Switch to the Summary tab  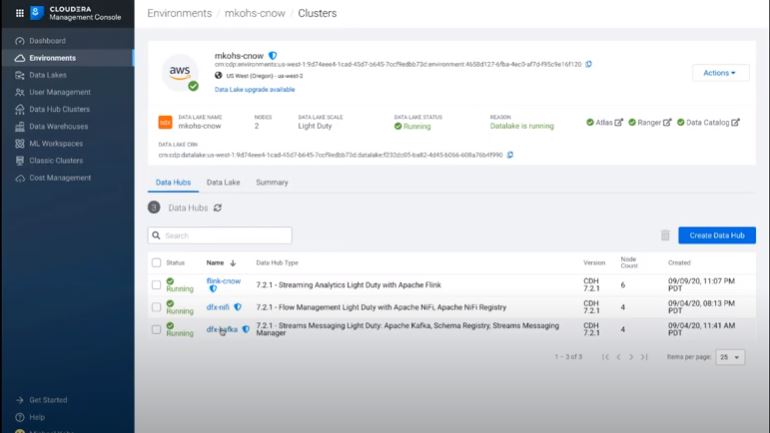272,182
